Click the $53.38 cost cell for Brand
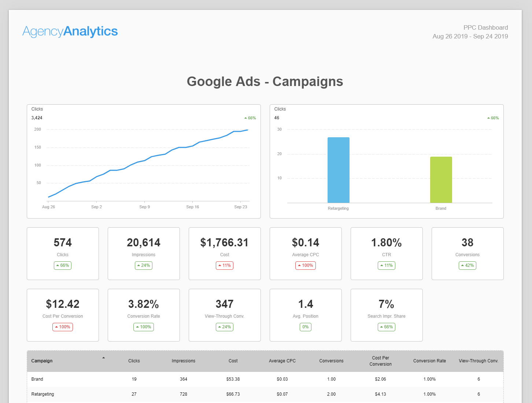This screenshot has width=532, height=403. 233,379
